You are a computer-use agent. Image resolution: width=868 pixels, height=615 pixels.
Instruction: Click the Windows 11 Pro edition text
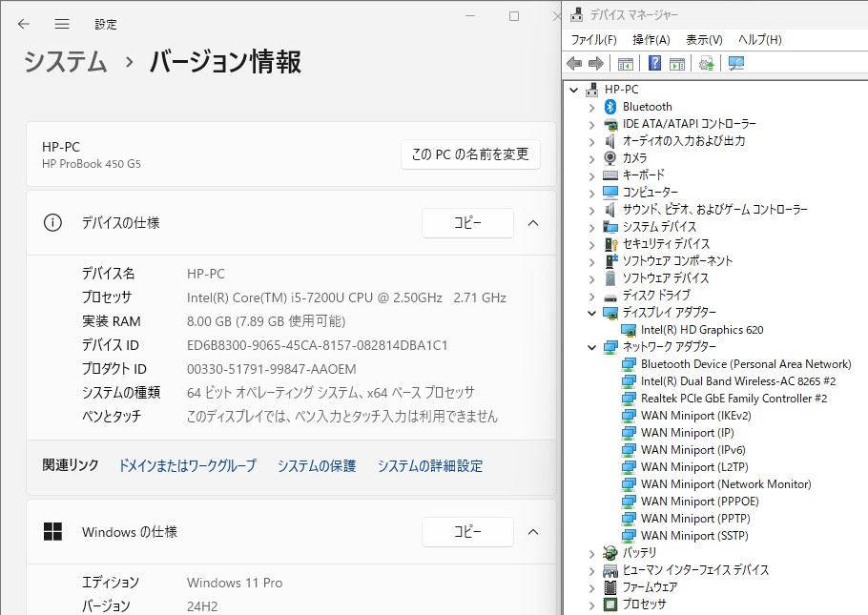(x=235, y=583)
